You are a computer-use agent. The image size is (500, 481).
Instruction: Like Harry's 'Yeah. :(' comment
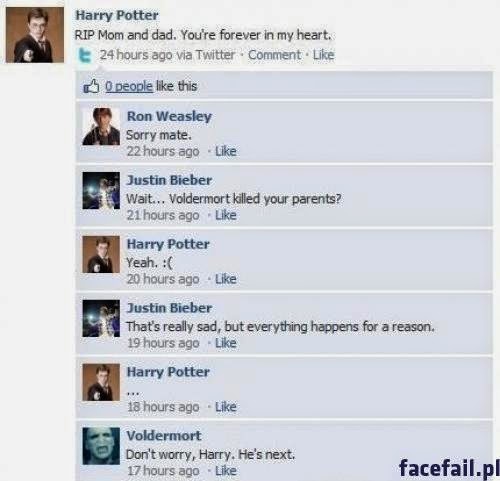226,279
